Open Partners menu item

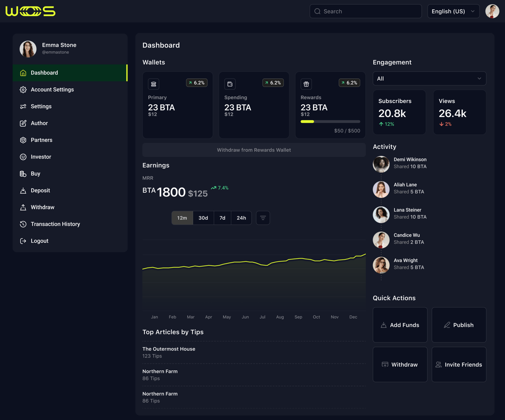tap(70, 140)
